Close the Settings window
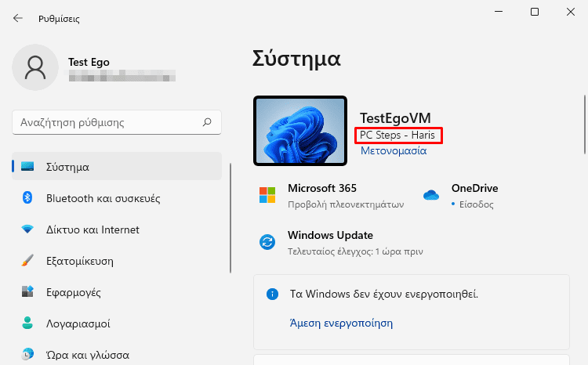This screenshot has width=588, height=365. (571, 12)
